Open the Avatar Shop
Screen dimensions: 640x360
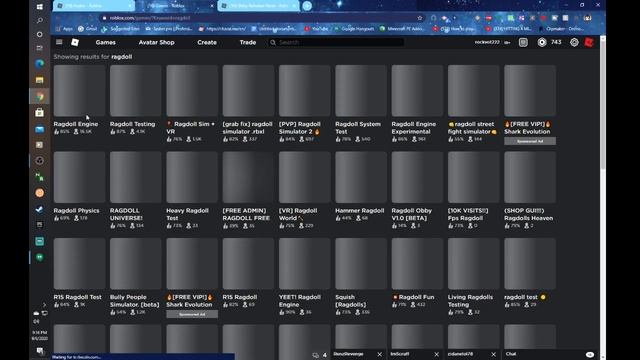[x=156, y=42]
